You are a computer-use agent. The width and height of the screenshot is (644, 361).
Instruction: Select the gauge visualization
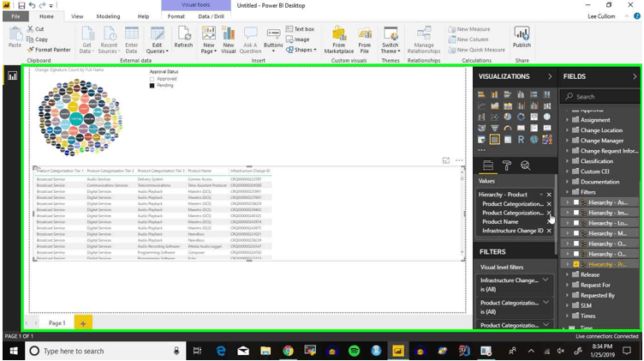tap(508, 129)
